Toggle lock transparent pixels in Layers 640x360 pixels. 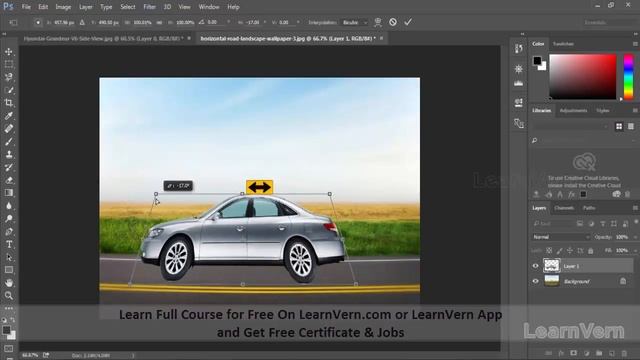click(x=549, y=250)
